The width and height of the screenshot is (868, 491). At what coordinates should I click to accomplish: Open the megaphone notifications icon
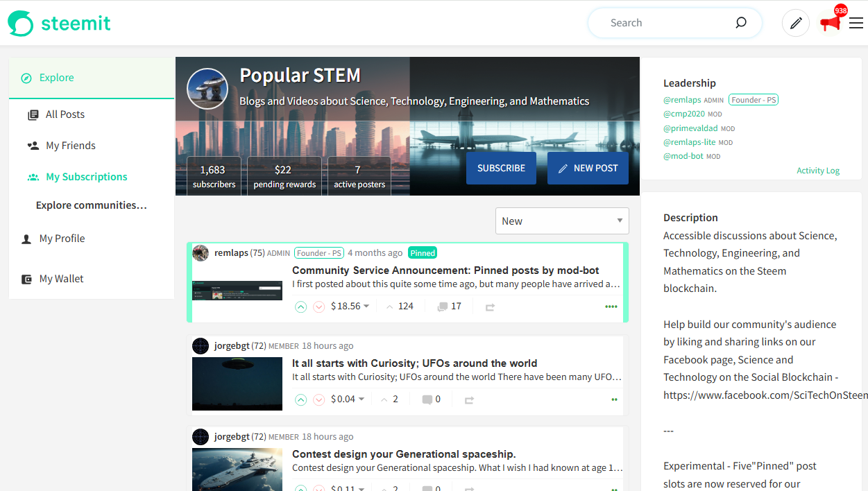(x=830, y=23)
